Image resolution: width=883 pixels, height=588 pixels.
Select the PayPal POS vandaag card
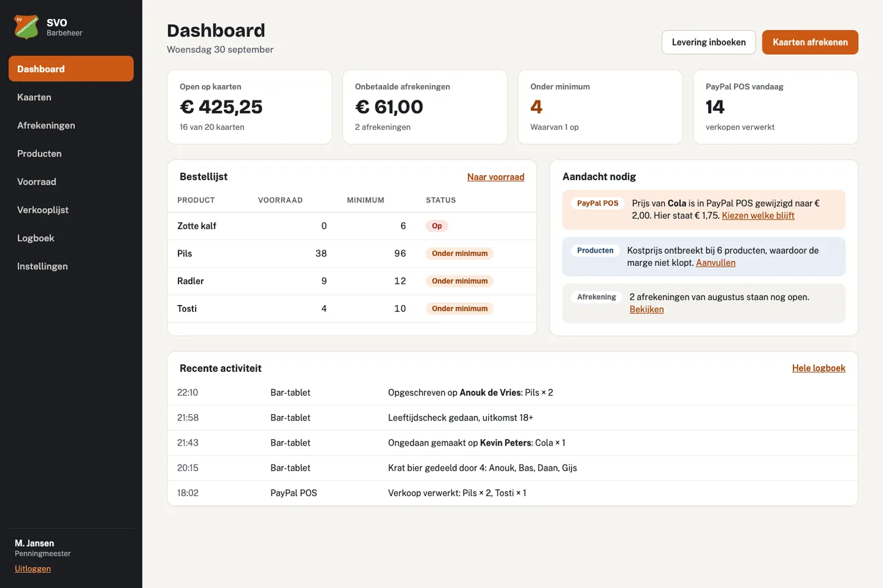tap(776, 107)
